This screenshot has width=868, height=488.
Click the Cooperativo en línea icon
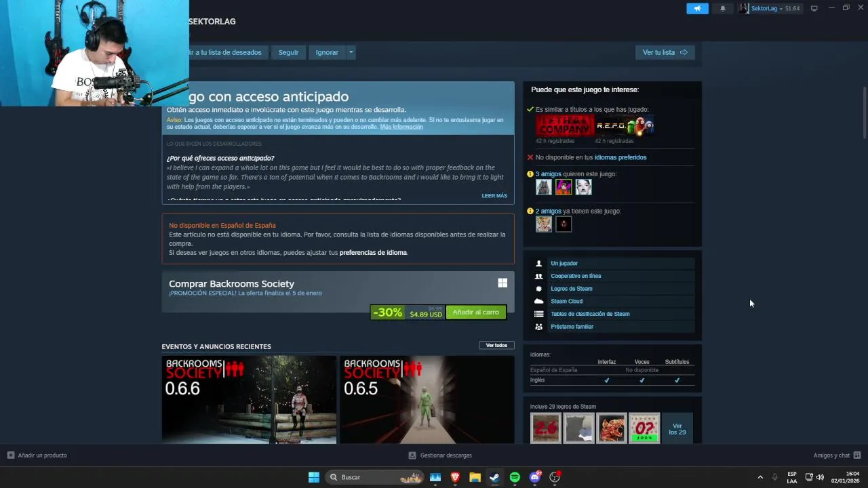[539, 277]
